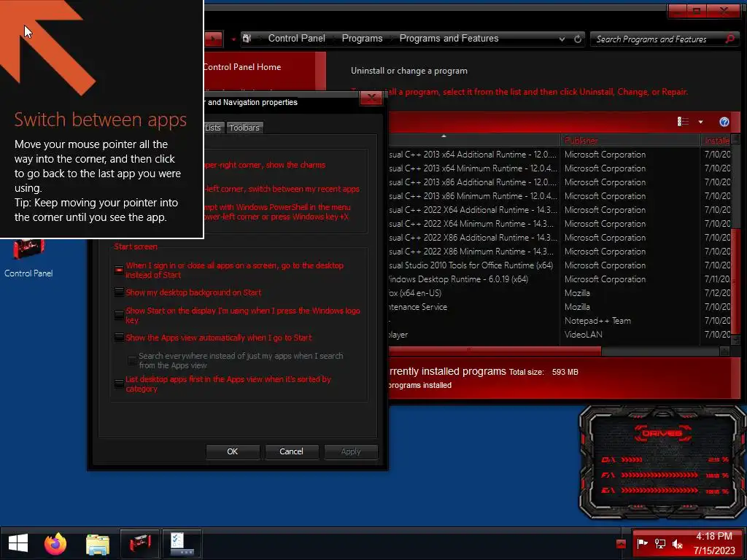Open network status tray icon
Screen dimensions: 747x560
659,543
